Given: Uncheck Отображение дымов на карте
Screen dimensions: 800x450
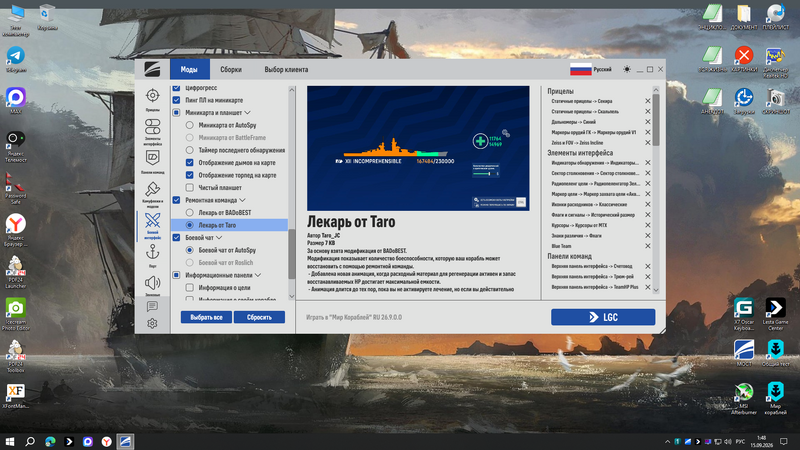Looking at the screenshot, I should click(x=190, y=162).
